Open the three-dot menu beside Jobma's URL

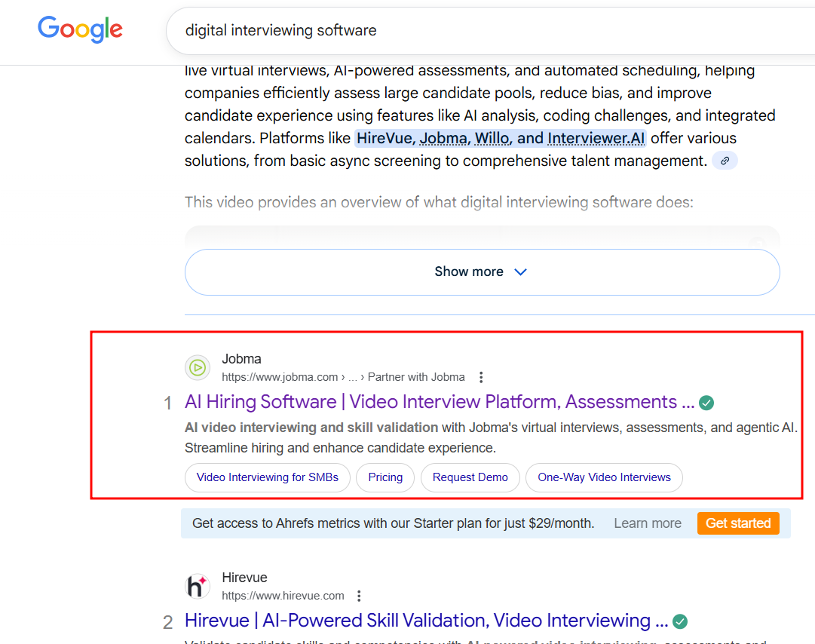point(481,377)
